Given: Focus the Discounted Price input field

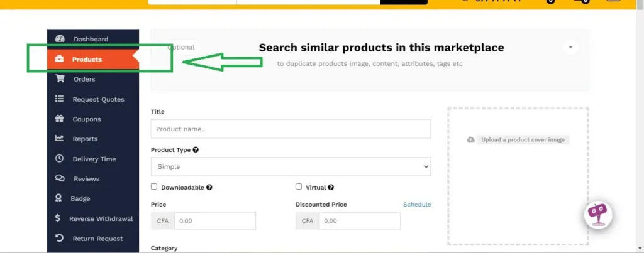Looking at the screenshot, I should (359, 221).
